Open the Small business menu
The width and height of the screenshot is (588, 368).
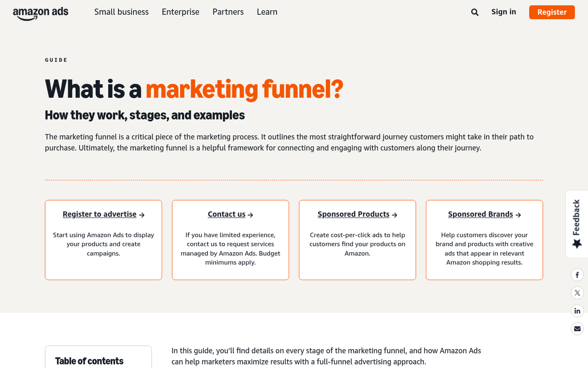pyautogui.click(x=122, y=12)
